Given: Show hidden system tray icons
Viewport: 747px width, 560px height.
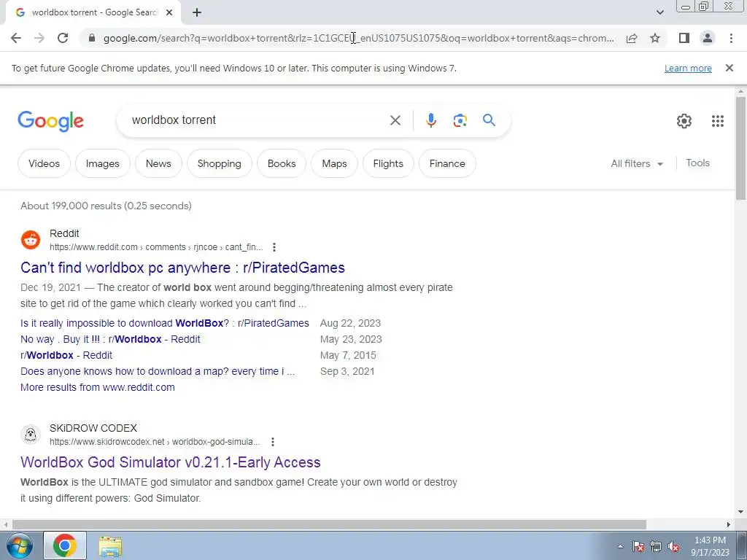Looking at the screenshot, I should click(620, 546).
